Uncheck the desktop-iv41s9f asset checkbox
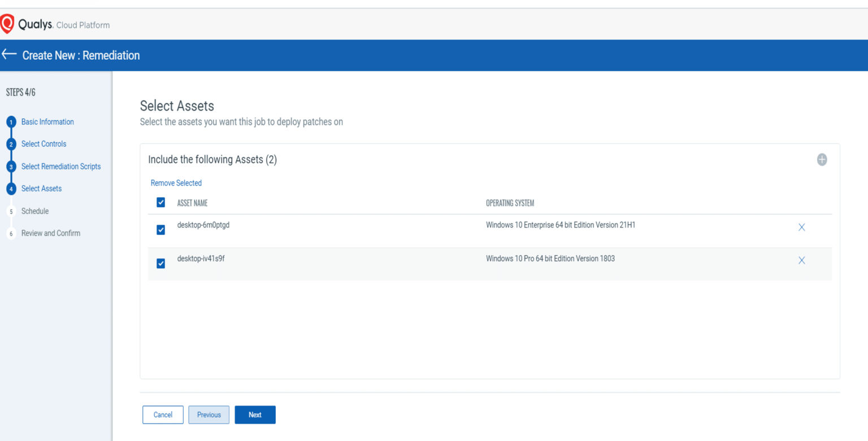 [x=160, y=262]
